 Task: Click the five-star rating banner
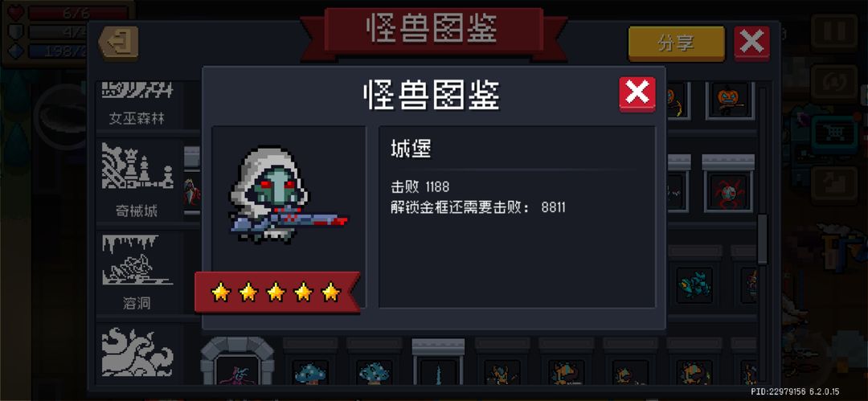pos(276,292)
